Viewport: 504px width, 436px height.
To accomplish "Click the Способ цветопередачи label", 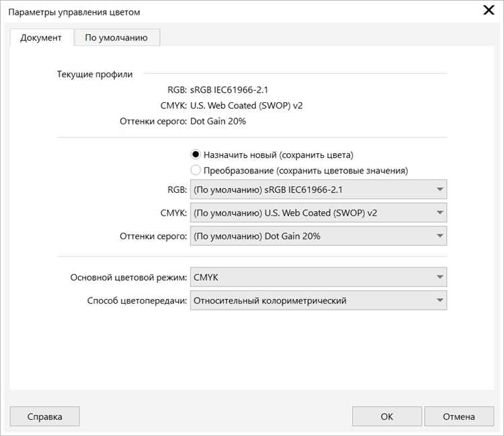I will click(136, 300).
